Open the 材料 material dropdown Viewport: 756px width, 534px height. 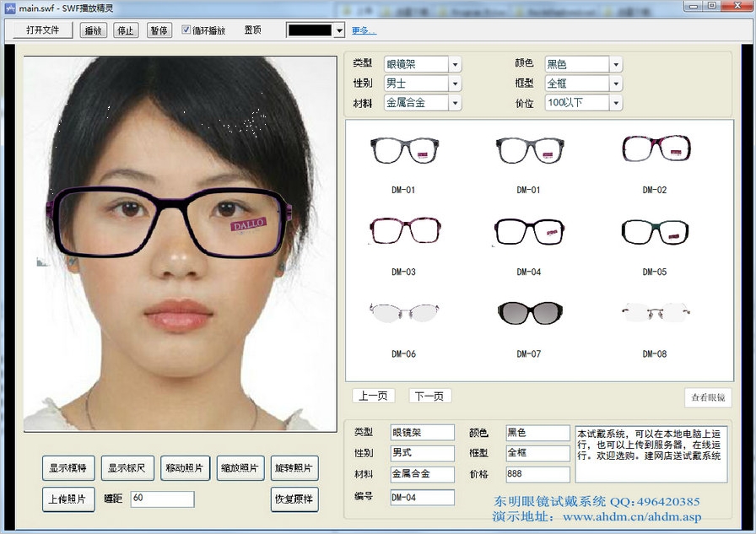pos(455,103)
